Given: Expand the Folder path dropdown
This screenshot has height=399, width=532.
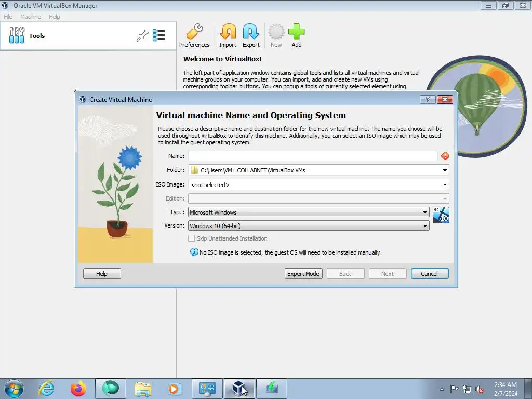Looking at the screenshot, I should (x=445, y=170).
